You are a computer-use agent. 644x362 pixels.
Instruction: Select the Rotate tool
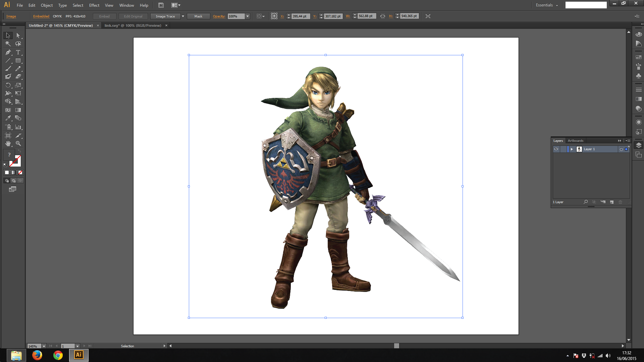(x=8, y=85)
